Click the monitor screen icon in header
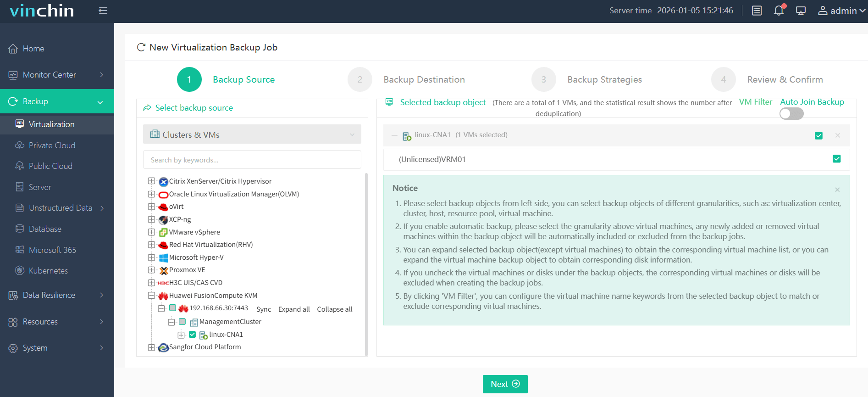The image size is (868, 397). 801,11
